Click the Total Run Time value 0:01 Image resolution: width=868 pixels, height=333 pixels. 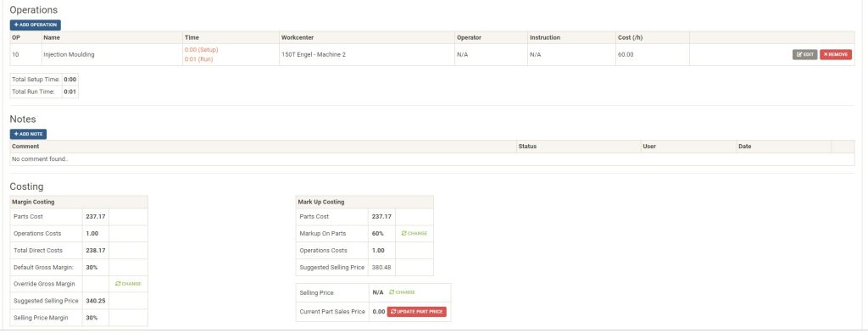[x=70, y=92]
